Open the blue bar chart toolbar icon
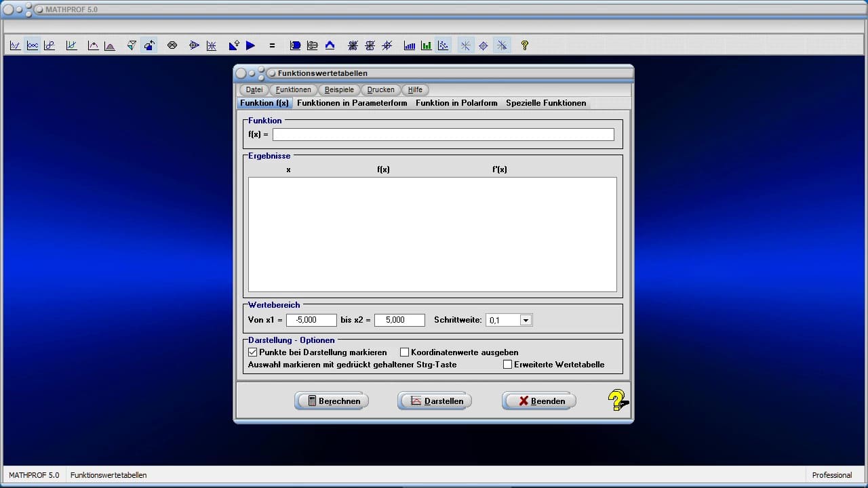 pos(410,45)
